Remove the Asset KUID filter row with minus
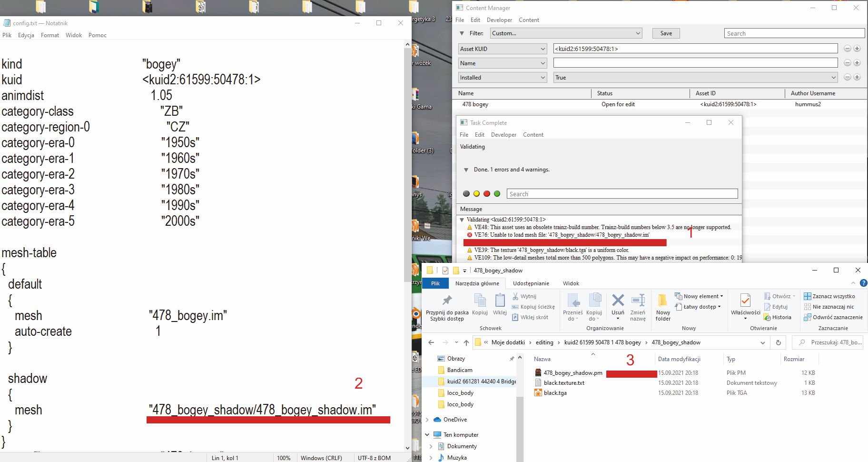This screenshot has height=462, width=868. [847, 49]
